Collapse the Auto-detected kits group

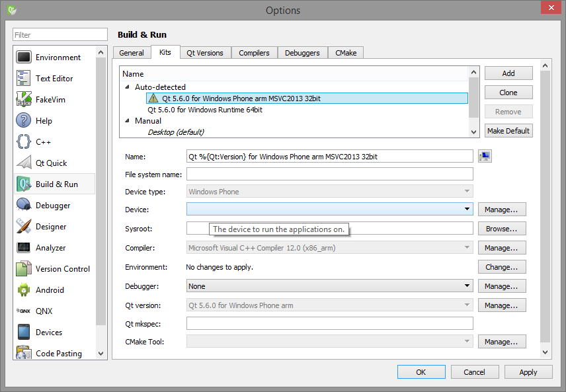[128, 87]
